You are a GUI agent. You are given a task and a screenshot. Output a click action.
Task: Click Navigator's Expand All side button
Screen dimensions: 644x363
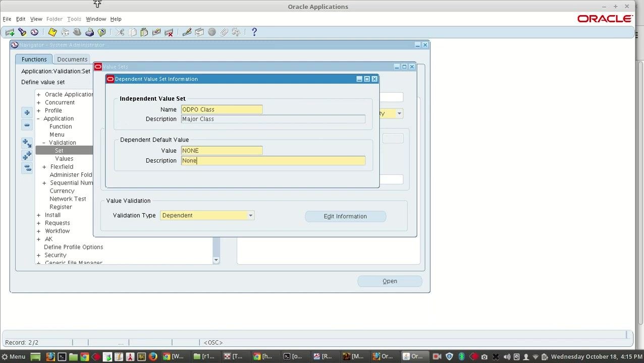(27, 156)
